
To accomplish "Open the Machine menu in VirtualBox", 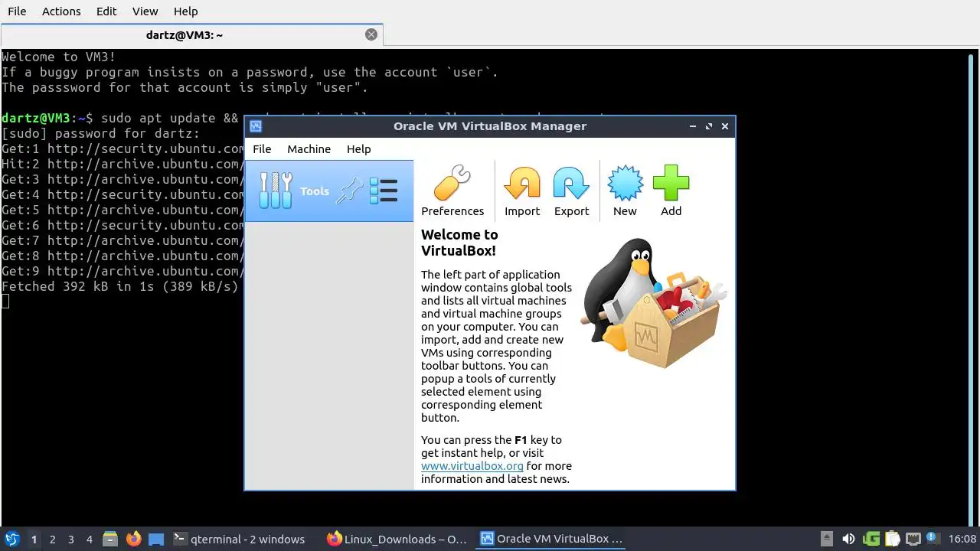I will [309, 149].
